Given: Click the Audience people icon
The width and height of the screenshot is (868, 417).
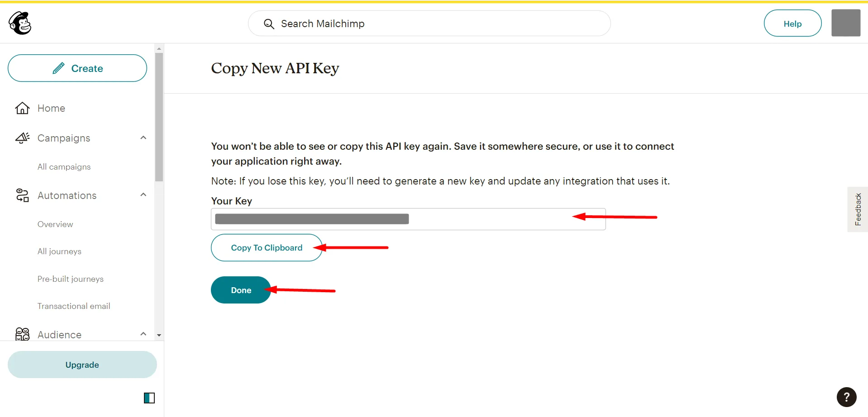Looking at the screenshot, I should click(22, 334).
